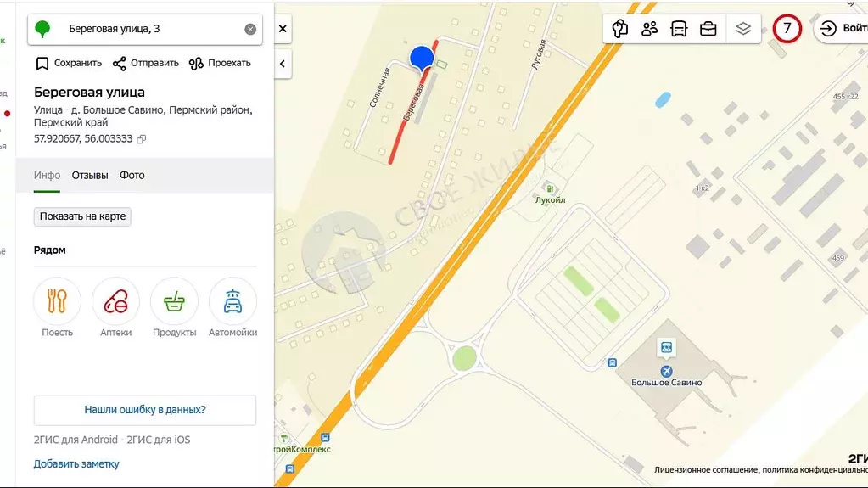The height and width of the screenshot is (488, 868).
Task: Click the Добавить заметку link
Action: click(x=76, y=464)
